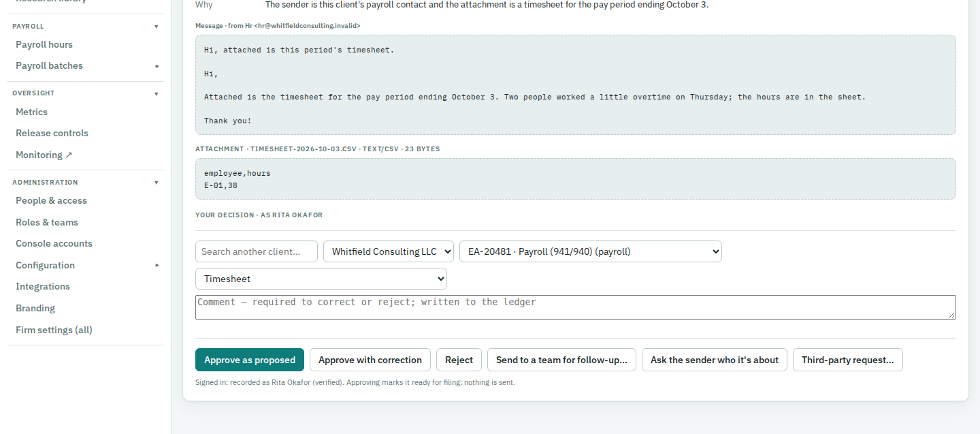Open the Metrics page
This screenshot has width=980, height=434.
click(x=31, y=112)
